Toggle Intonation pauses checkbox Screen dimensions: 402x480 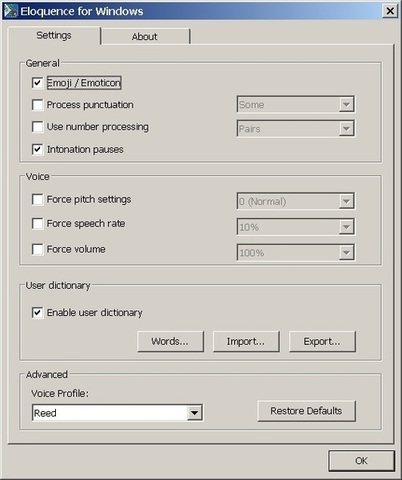pos(37,149)
